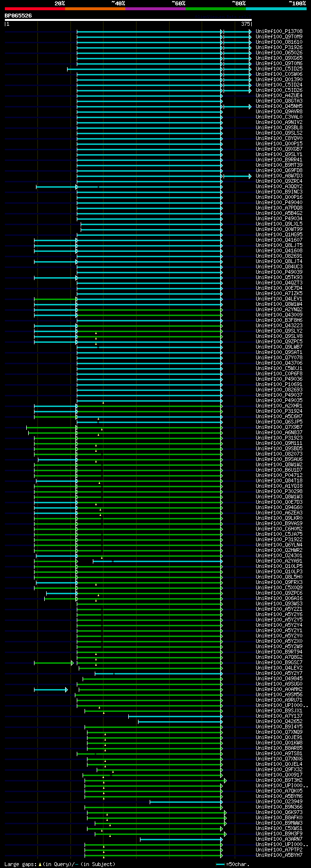
Task: Click the =50char. scale legend
Action: (233, 864)
